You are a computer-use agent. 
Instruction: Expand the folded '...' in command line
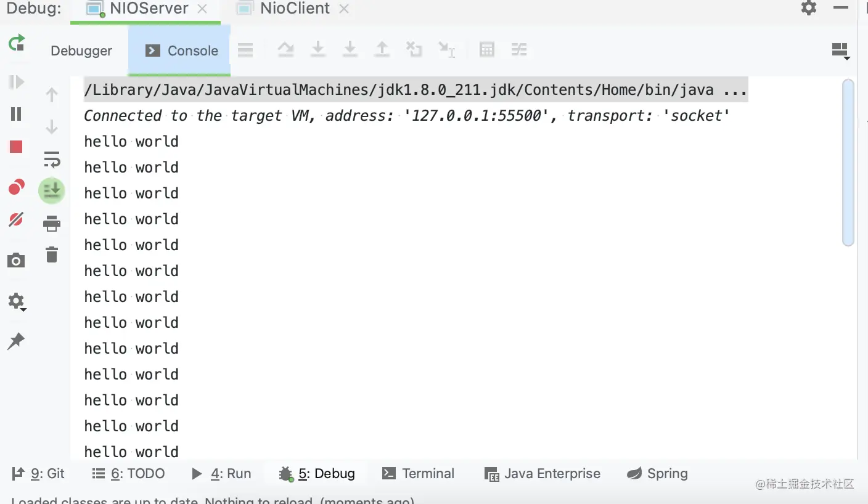click(735, 91)
